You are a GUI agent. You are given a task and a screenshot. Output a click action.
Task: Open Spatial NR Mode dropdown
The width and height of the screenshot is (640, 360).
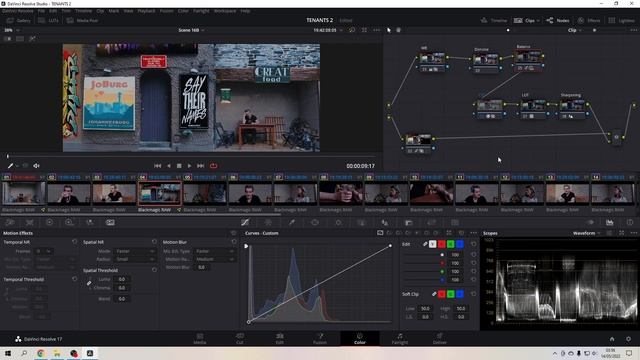point(134,251)
